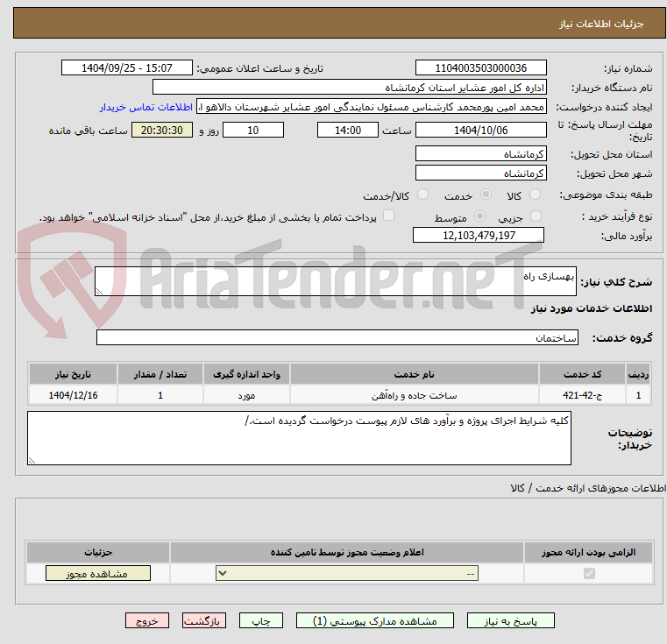Click the خروج exit button
This screenshot has height=644, width=667.
pyautogui.click(x=147, y=620)
